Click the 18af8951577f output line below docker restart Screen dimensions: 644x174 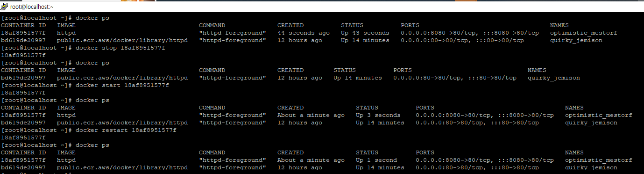(x=23, y=138)
